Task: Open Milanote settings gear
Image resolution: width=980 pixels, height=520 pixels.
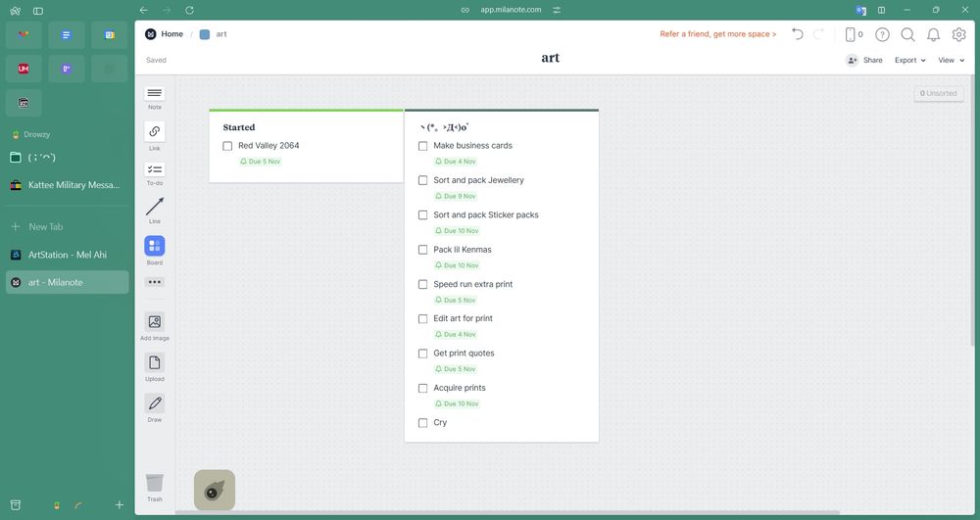Action: coord(958,34)
